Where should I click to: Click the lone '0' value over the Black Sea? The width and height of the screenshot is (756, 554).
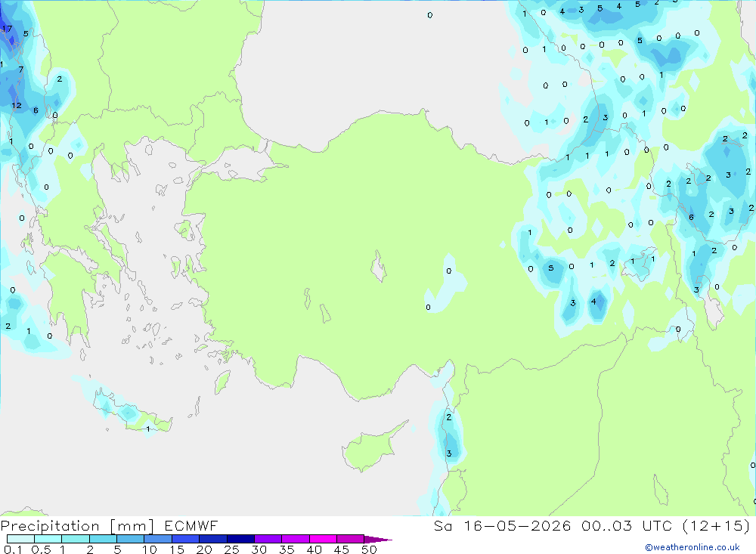pos(429,15)
